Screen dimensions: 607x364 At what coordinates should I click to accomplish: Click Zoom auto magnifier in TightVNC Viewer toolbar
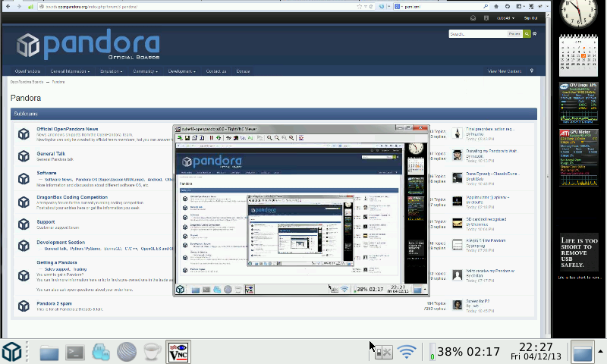click(291, 138)
